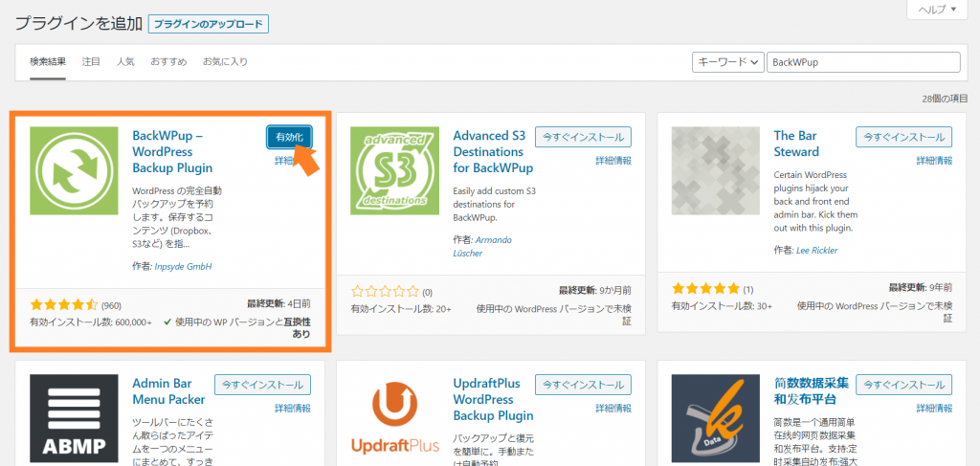Open 詳細情報 for Admin Bar Menu Packer

[293, 409]
